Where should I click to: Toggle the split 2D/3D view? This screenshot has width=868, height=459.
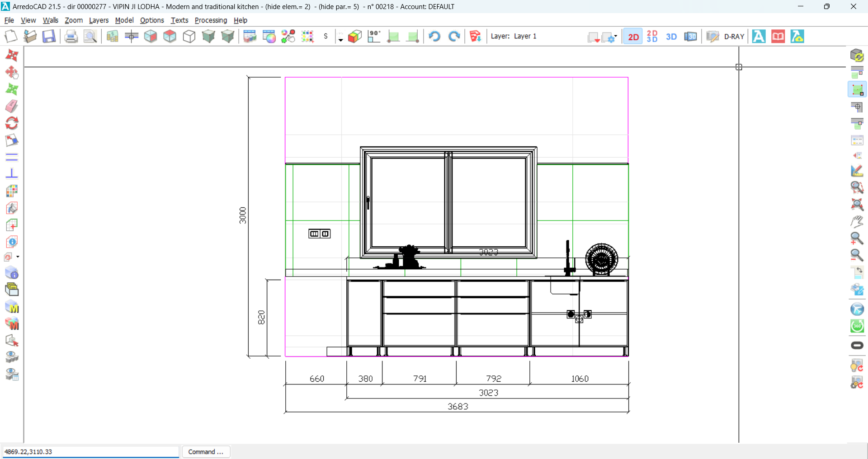pos(652,37)
